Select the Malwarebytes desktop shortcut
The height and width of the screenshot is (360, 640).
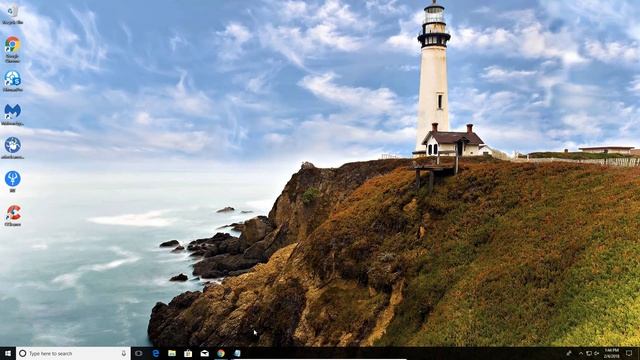coord(13,114)
